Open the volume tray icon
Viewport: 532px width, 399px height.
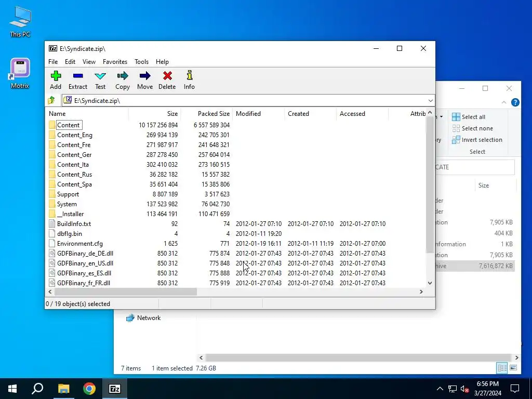click(x=465, y=389)
